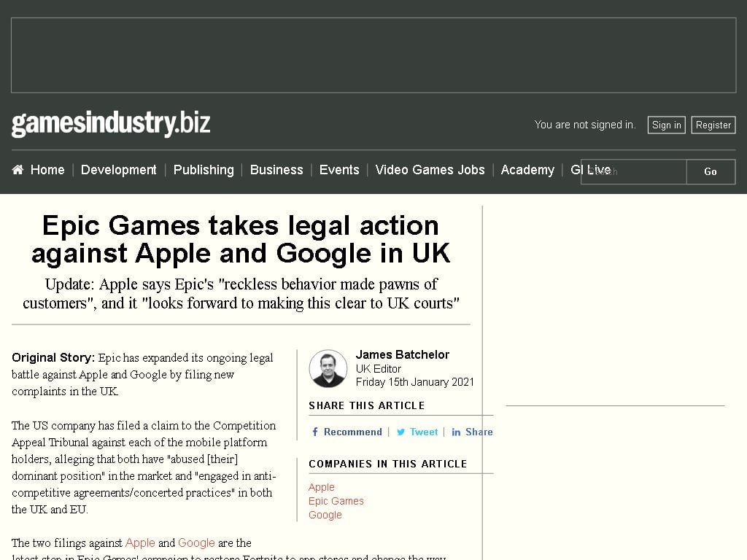Click the 'UK Editor' author title
Image resolution: width=747 pixels, height=560 pixels.
[379, 368]
